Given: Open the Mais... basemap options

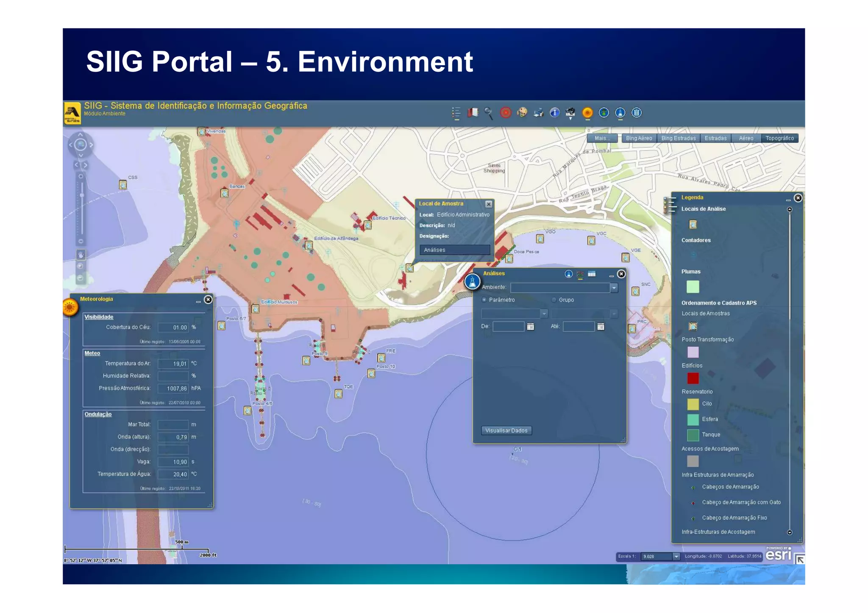Looking at the screenshot, I should click(602, 138).
